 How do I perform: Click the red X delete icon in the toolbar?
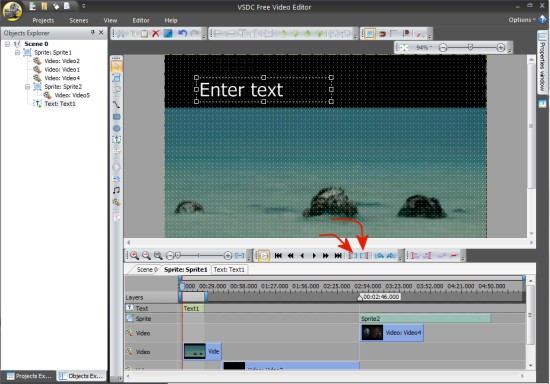click(x=156, y=34)
